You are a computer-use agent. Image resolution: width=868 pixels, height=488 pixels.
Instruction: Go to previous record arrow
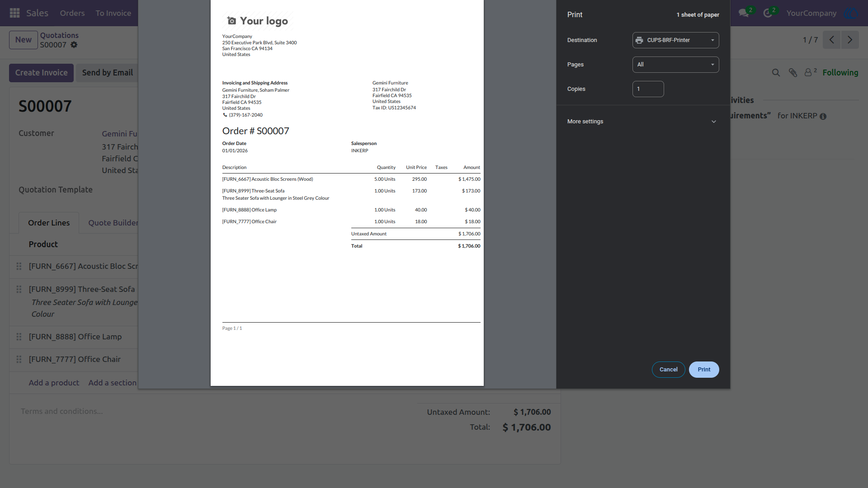click(832, 40)
